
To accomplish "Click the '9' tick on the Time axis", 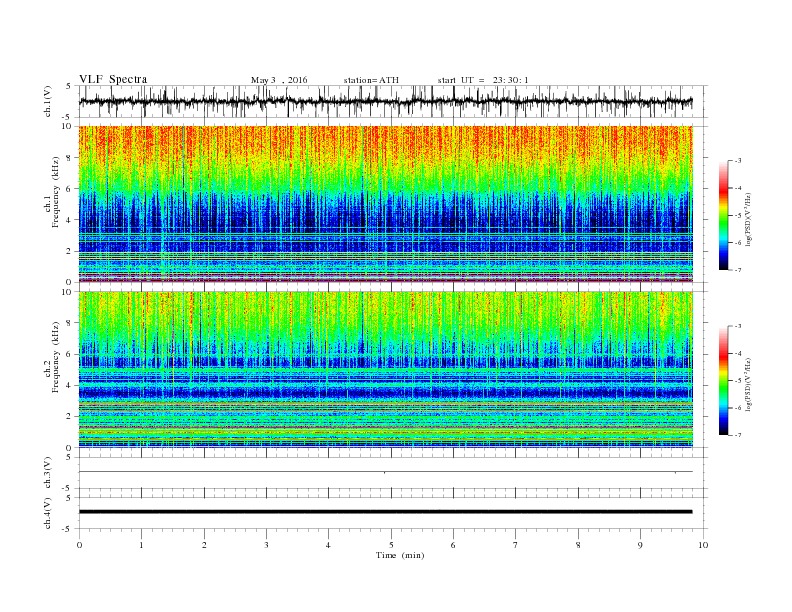I will (x=640, y=545).
